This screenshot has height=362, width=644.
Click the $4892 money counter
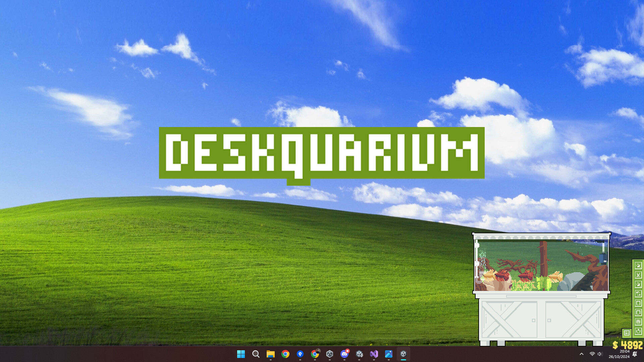click(x=627, y=345)
